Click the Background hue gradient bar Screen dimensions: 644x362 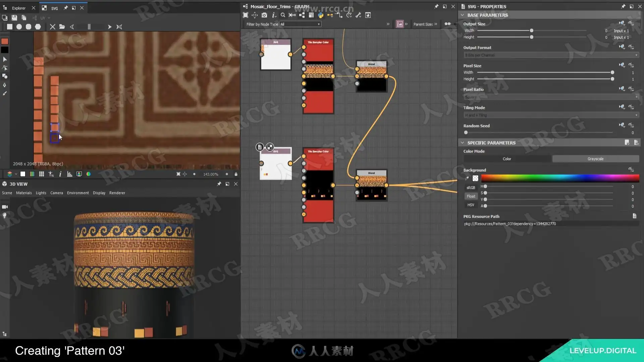click(560, 178)
